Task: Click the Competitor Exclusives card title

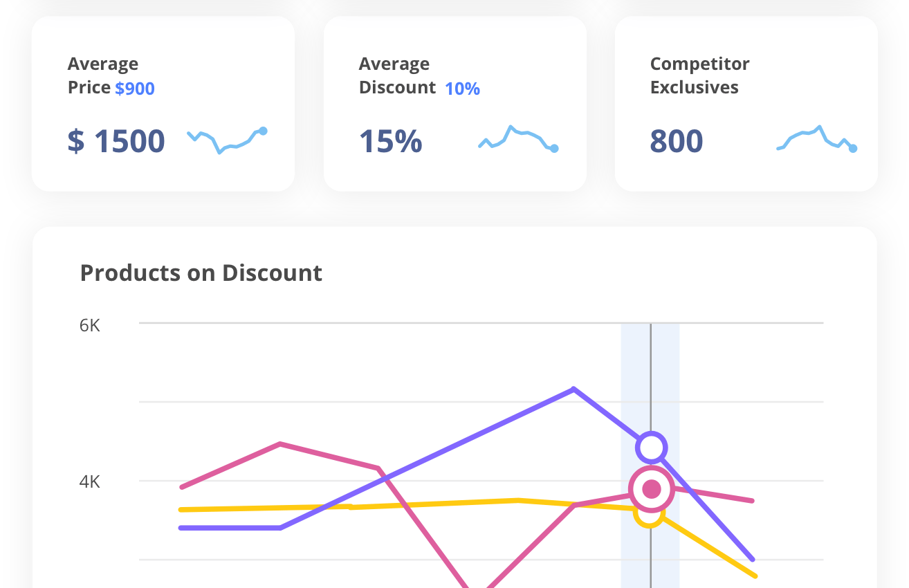Action: pyautogui.click(x=699, y=75)
